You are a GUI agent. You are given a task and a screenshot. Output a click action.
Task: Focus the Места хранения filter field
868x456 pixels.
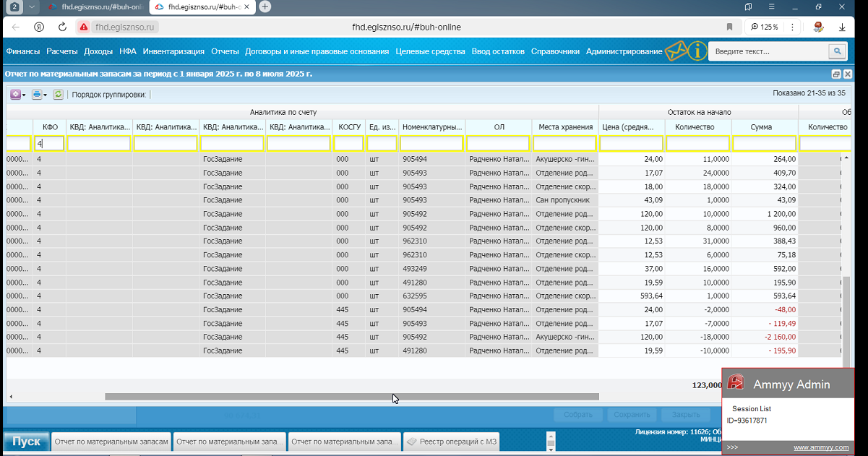click(x=565, y=144)
